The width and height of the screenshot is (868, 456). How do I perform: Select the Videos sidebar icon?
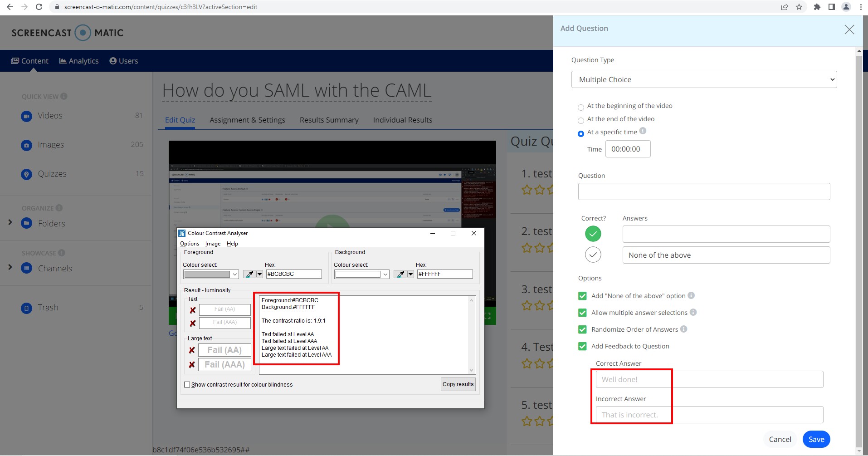[26, 116]
